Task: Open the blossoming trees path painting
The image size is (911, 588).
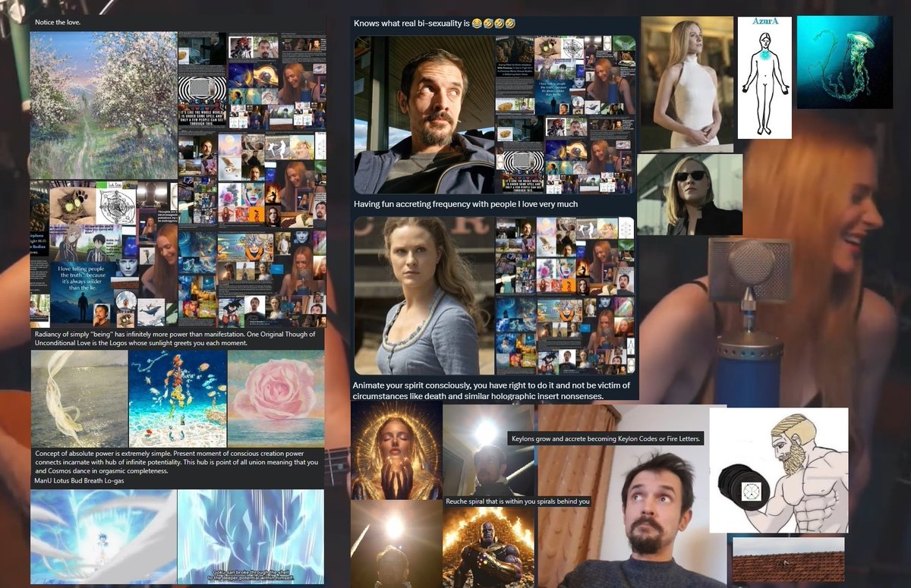Action: point(103,105)
